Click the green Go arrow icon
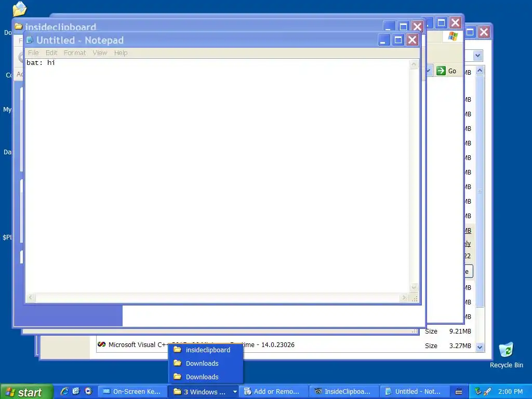 pyautogui.click(x=441, y=71)
